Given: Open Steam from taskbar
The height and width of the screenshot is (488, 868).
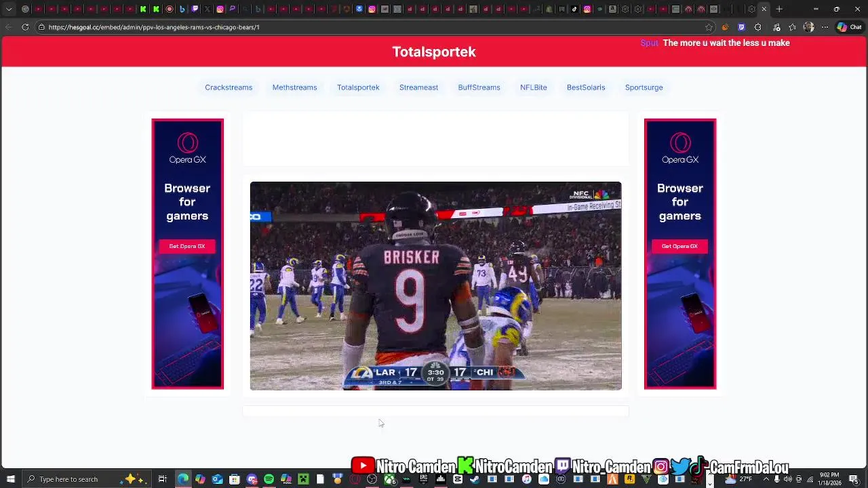Looking at the screenshot, I should point(475,479).
